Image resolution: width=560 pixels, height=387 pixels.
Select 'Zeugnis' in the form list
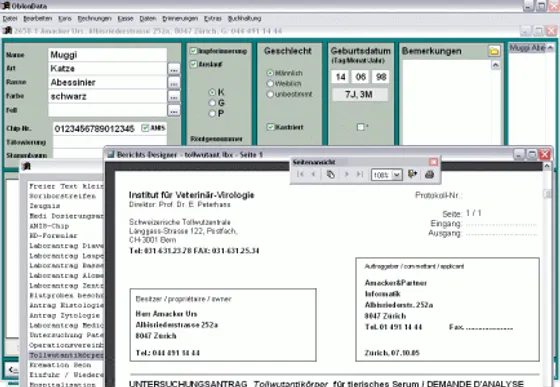(x=45, y=206)
